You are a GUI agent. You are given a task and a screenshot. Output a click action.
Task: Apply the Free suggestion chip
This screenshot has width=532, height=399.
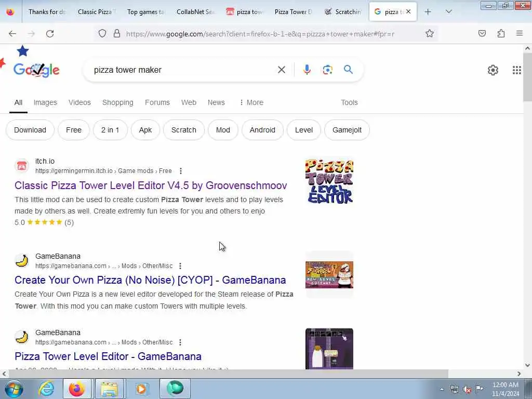[74, 130]
